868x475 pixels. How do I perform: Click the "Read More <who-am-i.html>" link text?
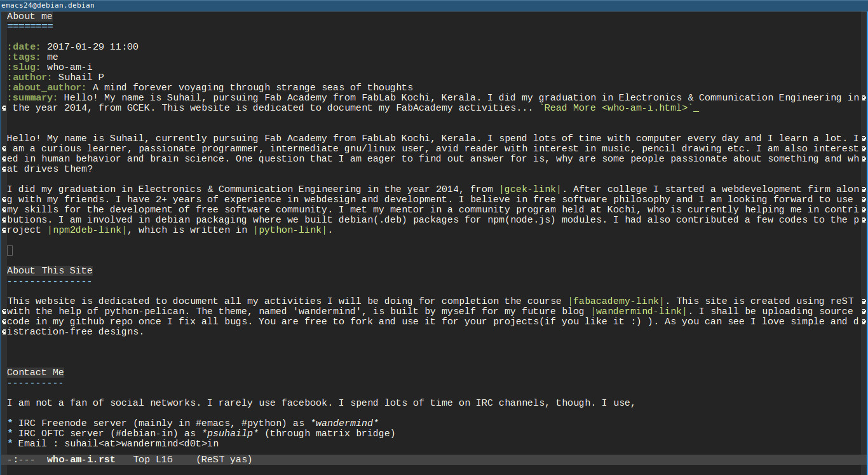616,108
